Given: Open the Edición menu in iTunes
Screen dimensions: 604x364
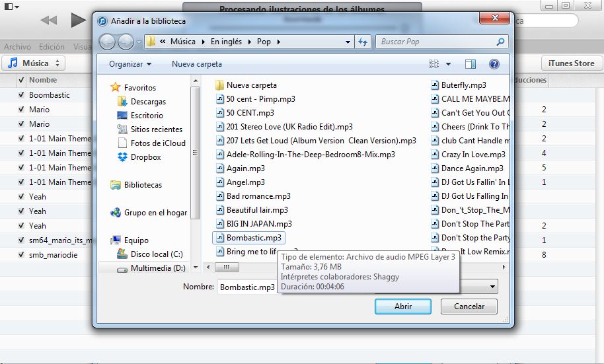Looking at the screenshot, I should (x=52, y=47).
